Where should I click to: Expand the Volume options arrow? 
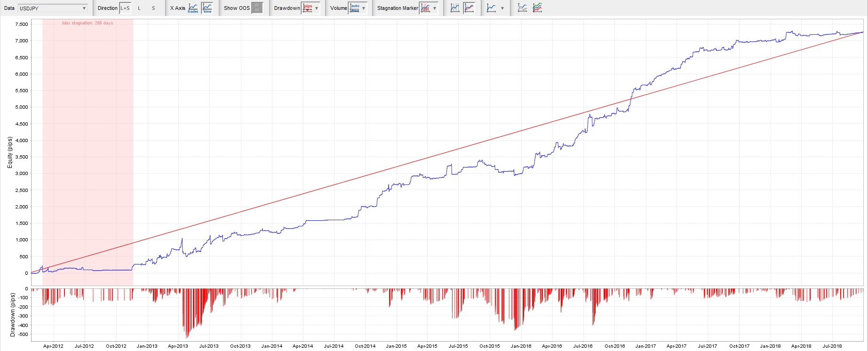tap(364, 8)
